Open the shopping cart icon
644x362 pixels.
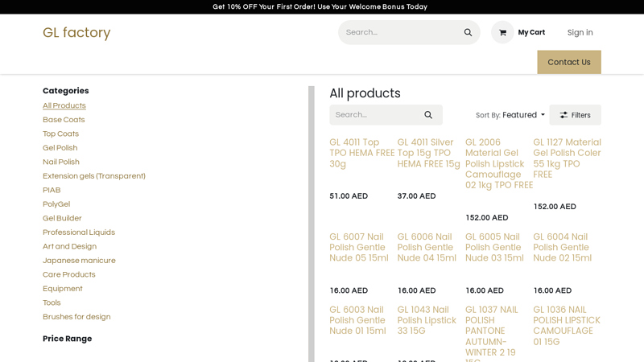point(502,32)
